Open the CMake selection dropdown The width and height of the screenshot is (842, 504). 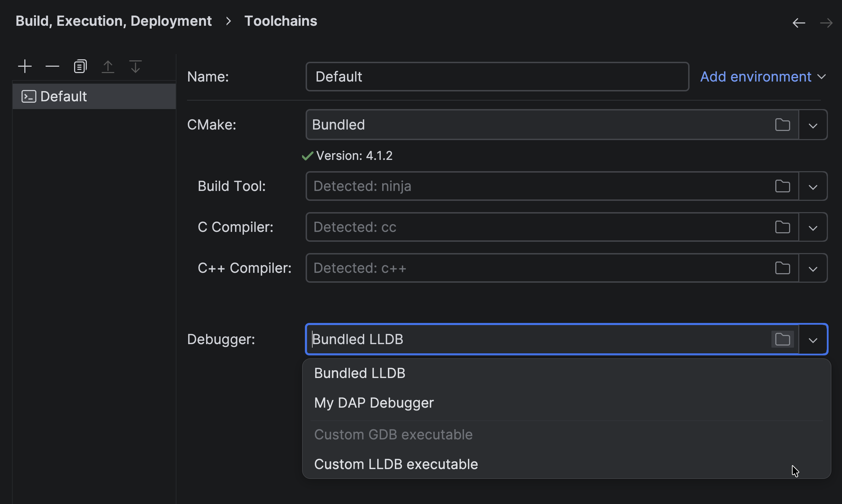click(813, 124)
